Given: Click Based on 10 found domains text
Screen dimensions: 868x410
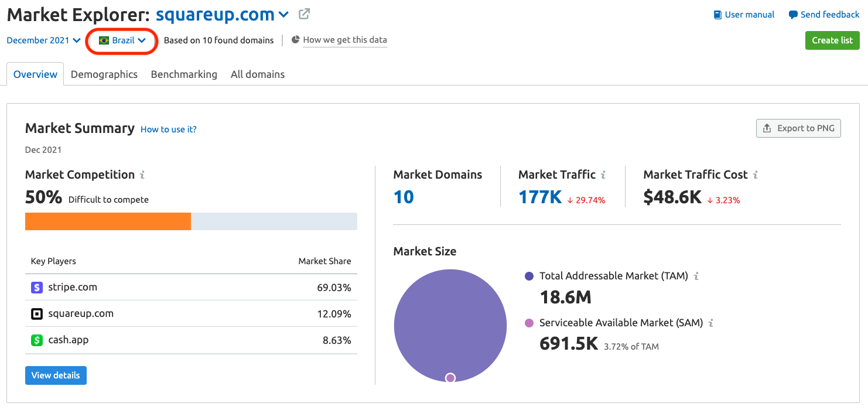Looking at the screenshot, I should (218, 40).
